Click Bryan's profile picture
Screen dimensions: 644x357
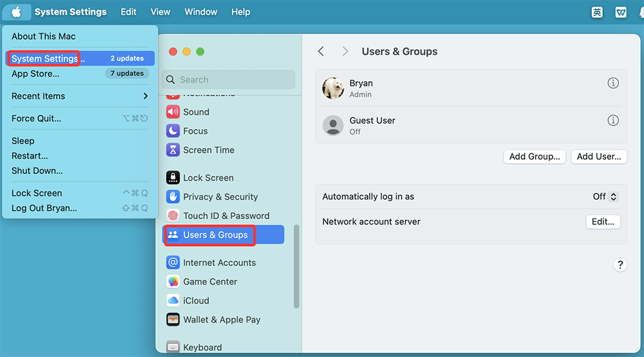pos(333,88)
